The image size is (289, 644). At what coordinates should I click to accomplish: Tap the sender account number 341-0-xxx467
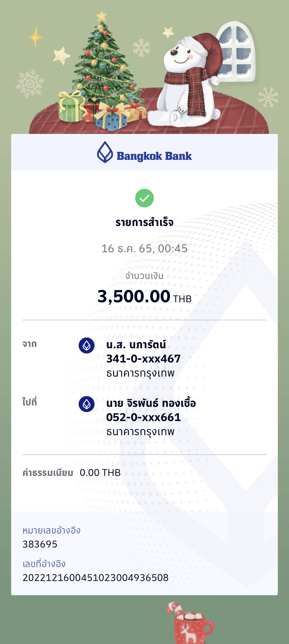143,359
